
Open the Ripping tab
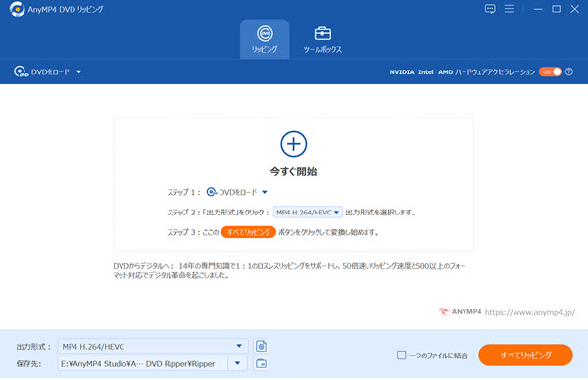[265, 39]
